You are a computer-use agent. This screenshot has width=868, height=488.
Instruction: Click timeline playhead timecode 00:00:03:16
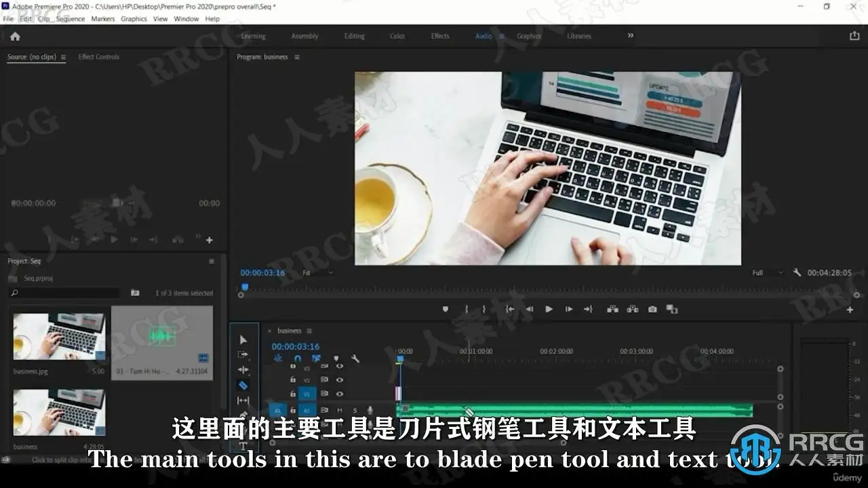[x=296, y=346]
